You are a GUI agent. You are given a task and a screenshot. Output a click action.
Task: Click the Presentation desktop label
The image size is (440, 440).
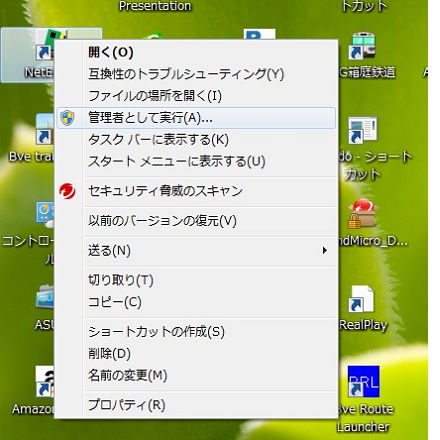(155, 6)
